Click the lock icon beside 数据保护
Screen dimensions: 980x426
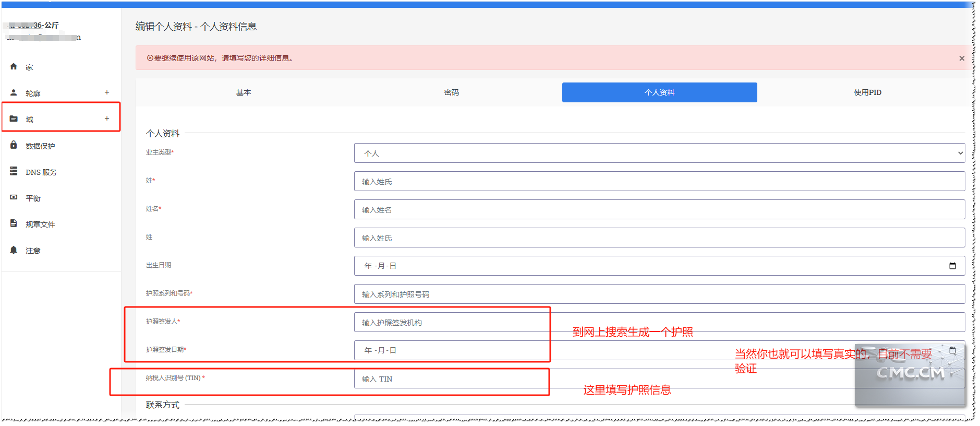click(x=14, y=145)
